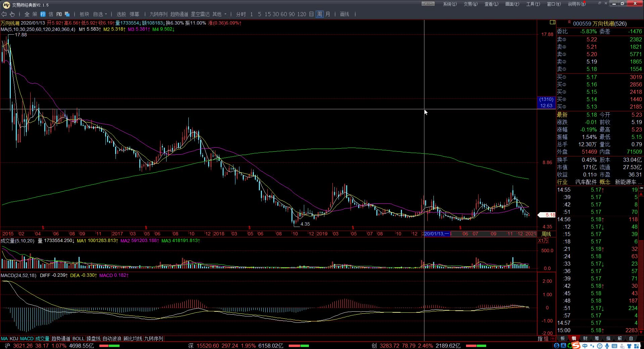The height and width of the screenshot is (349, 644).
Task: Select the 60 minute period
Action: (283, 14)
